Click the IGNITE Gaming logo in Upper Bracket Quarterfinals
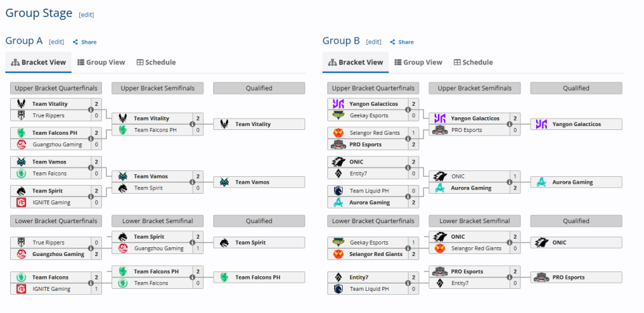This screenshot has width=644, height=313. pos(21,202)
